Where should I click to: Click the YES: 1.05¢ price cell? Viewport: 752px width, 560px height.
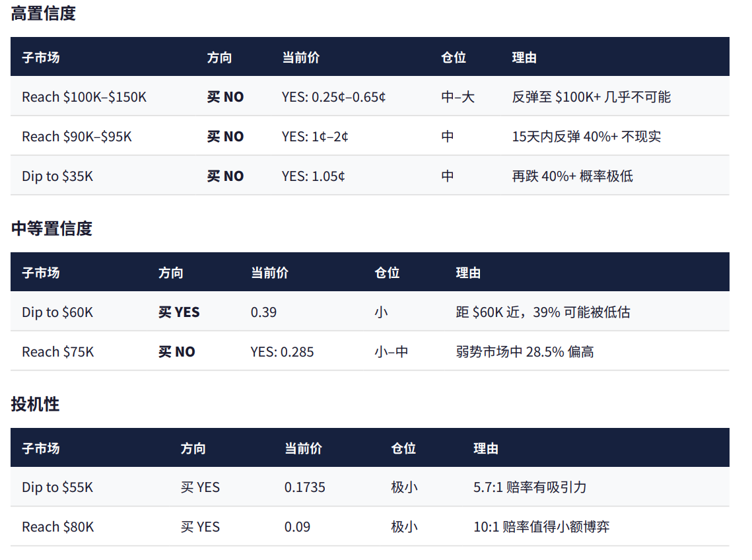[x=313, y=176]
